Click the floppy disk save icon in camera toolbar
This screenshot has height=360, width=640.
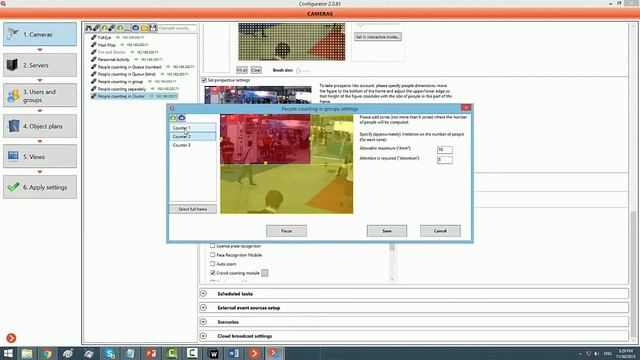point(153,28)
